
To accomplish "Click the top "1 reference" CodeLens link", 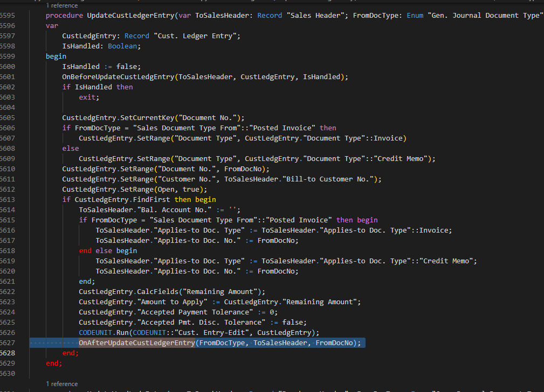I will point(62,5).
